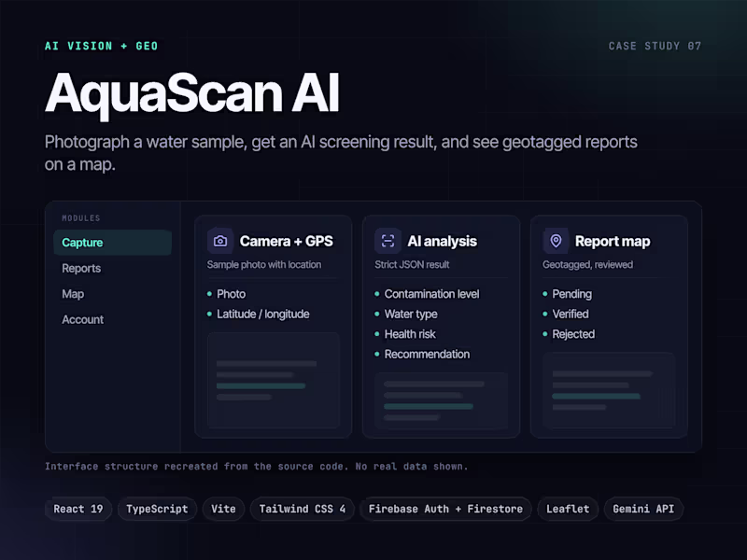Click the AI analysis card title
The height and width of the screenshot is (560, 747).
(442, 241)
